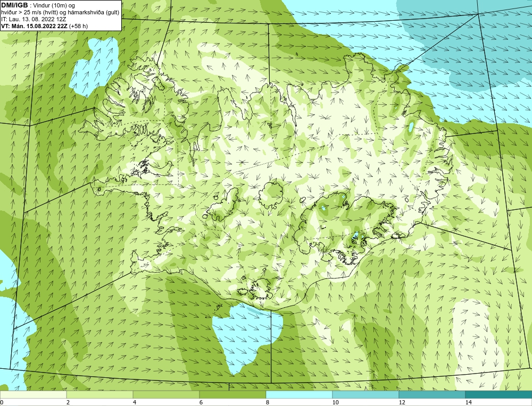
Task: Click the legend label "8"
Action: click(268, 402)
